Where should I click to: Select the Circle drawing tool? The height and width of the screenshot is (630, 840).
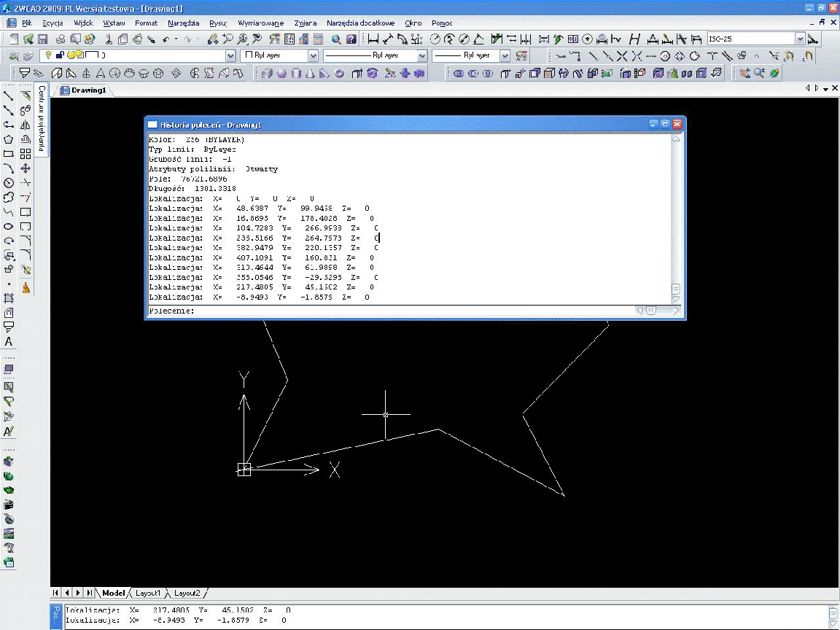coord(9,183)
